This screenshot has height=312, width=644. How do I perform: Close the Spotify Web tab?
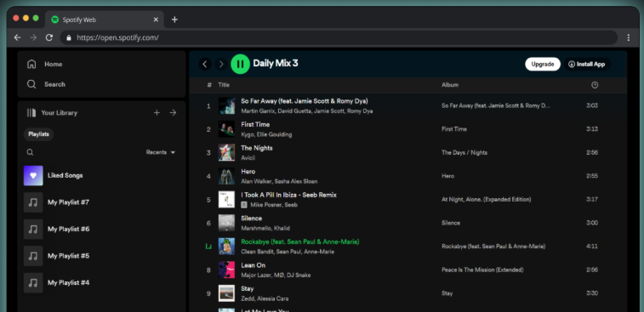[156, 20]
